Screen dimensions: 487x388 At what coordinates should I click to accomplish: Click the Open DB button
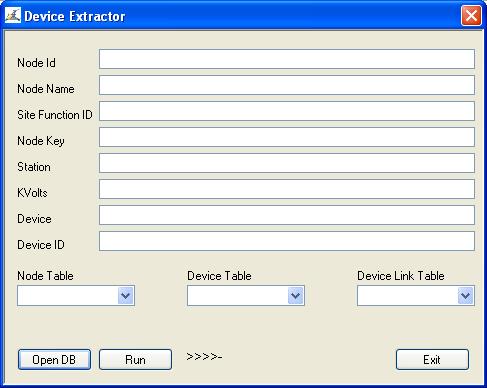click(x=54, y=359)
